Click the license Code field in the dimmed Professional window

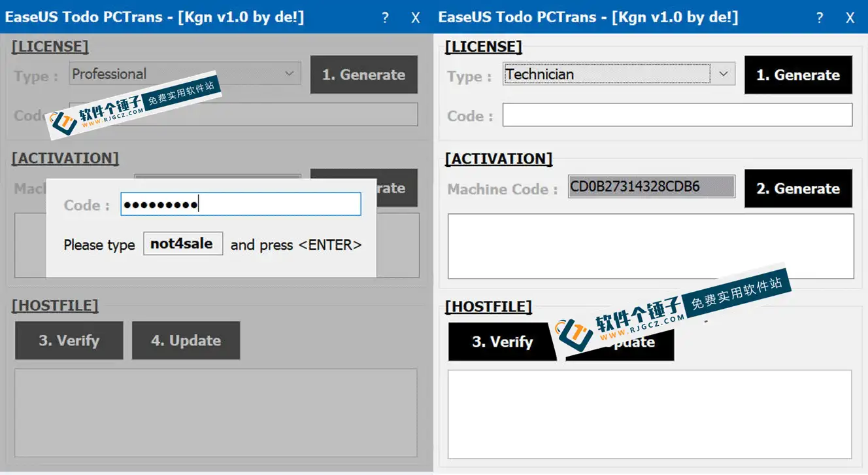pos(243,114)
